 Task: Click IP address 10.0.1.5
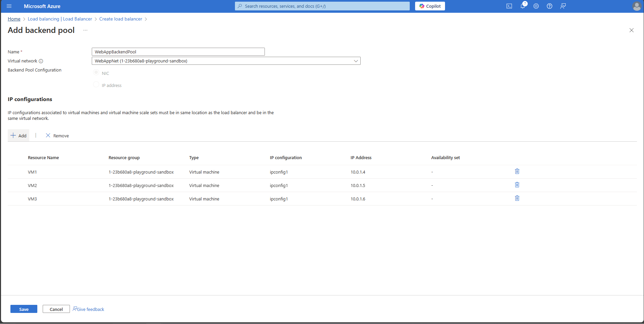(x=358, y=186)
